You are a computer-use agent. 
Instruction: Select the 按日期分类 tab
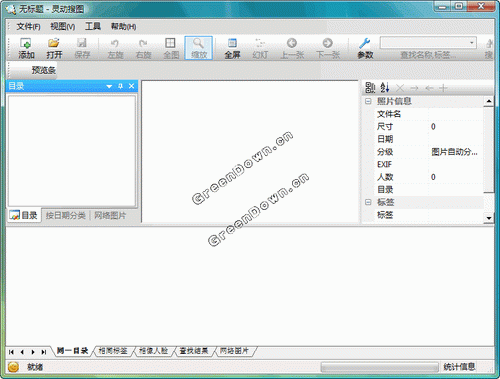tap(66, 215)
